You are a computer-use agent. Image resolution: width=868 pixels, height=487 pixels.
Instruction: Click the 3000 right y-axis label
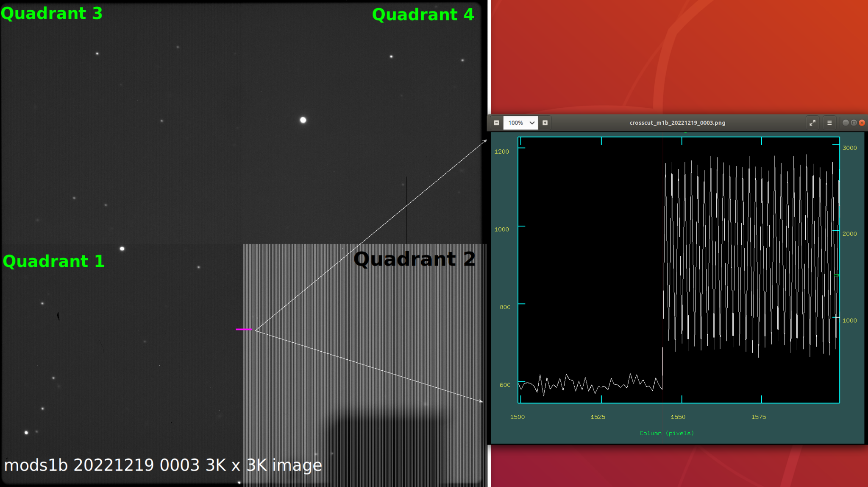(850, 148)
